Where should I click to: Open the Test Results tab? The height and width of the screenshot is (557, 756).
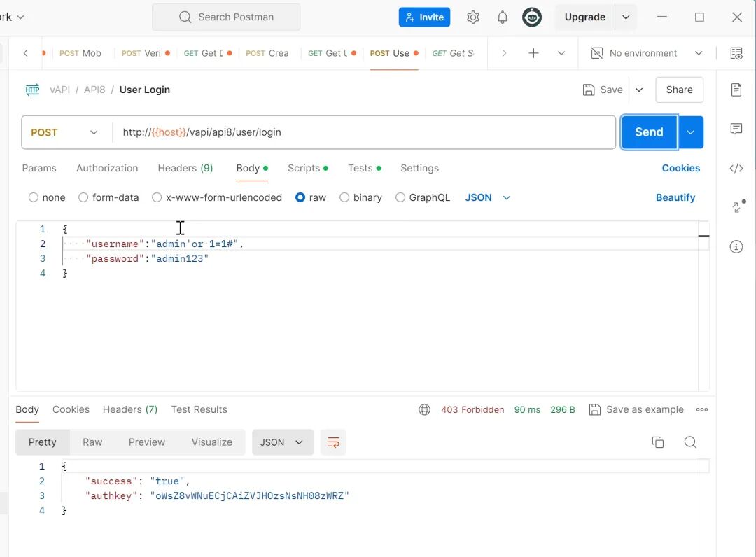point(199,409)
